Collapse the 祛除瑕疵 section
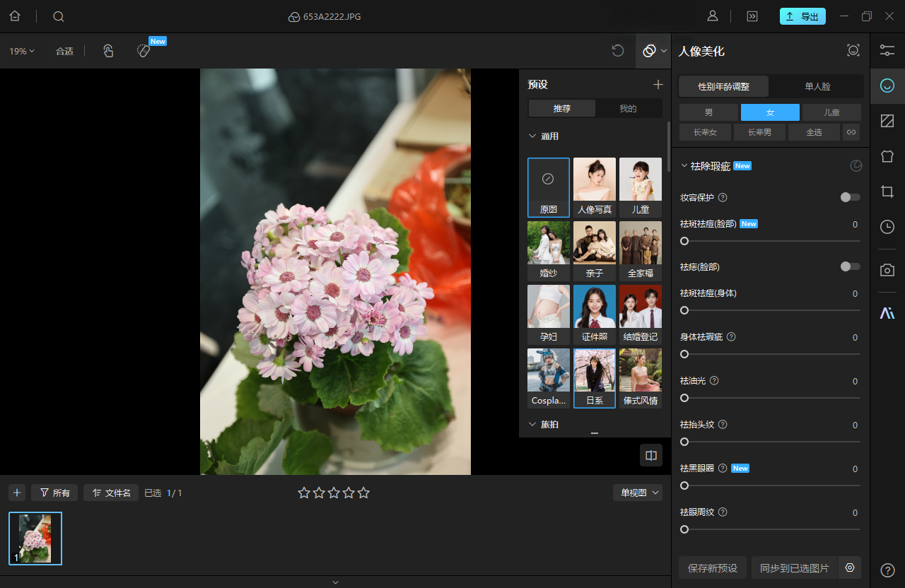The width and height of the screenshot is (905, 588). (684, 166)
